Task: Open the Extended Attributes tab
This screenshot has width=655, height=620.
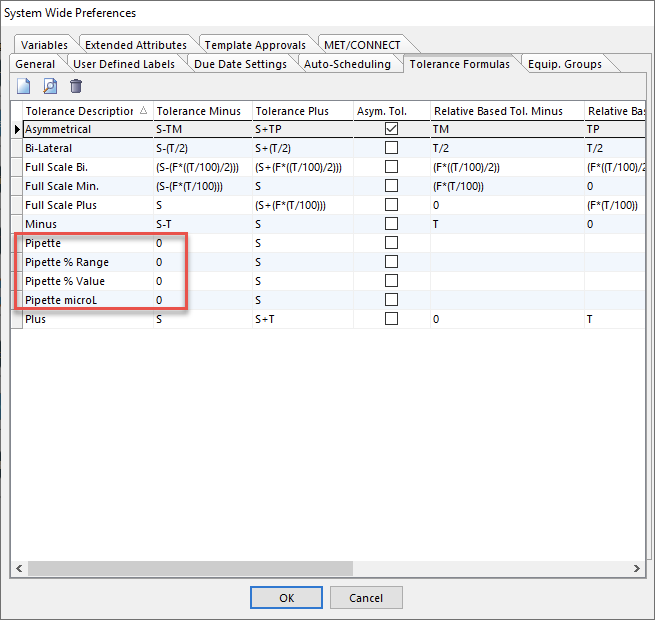Action: coord(135,45)
